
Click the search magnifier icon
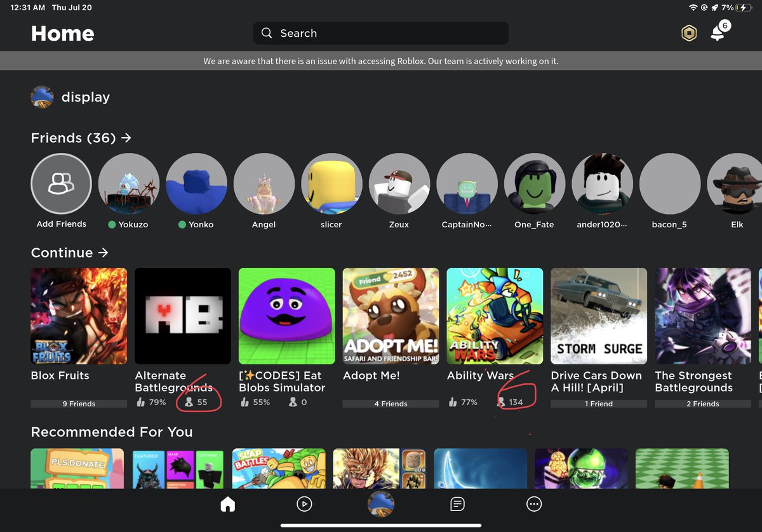pyautogui.click(x=267, y=34)
